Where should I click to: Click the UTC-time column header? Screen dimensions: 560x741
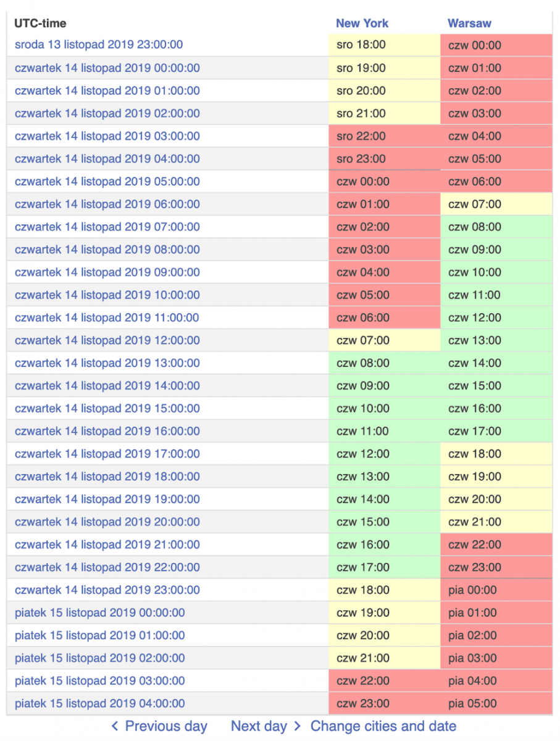point(40,23)
